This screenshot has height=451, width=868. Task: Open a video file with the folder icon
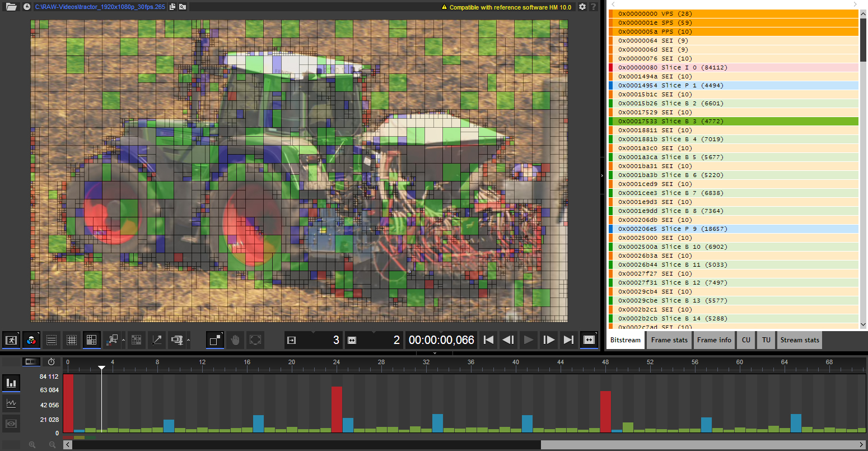pyautogui.click(x=11, y=7)
